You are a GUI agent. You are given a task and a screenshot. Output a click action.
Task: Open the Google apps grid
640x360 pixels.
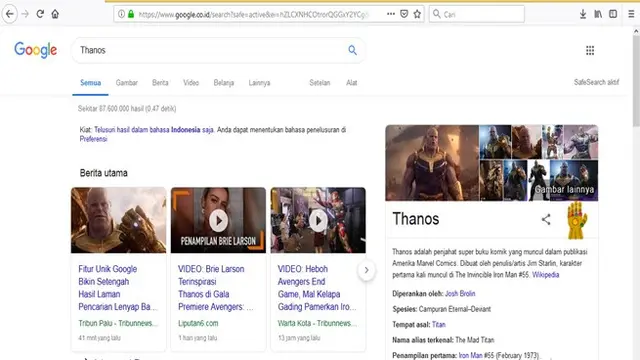590,51
